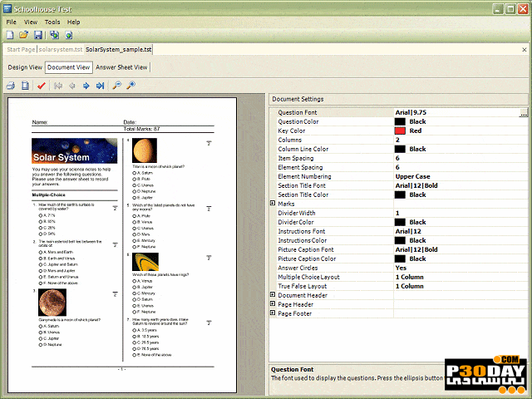Click the Picture Caption Font value Arial|12|Bold

[x=416, y=249]
